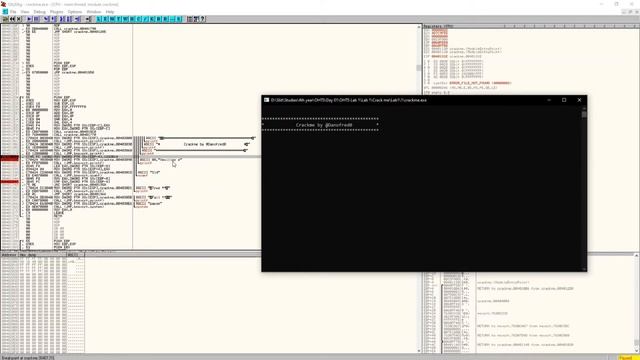Pause execution with the pause toolbar icon
Screen dimensions: 640x360
(x=36, y=19)
